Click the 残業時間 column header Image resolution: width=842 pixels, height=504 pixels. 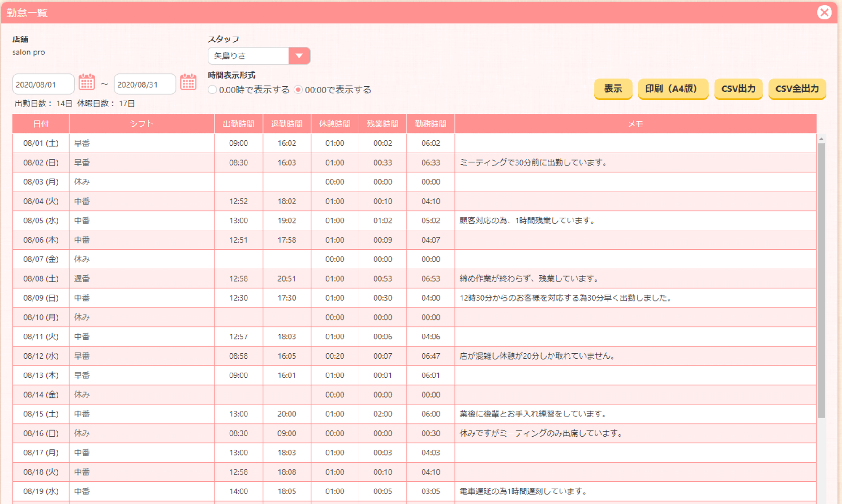383,124
